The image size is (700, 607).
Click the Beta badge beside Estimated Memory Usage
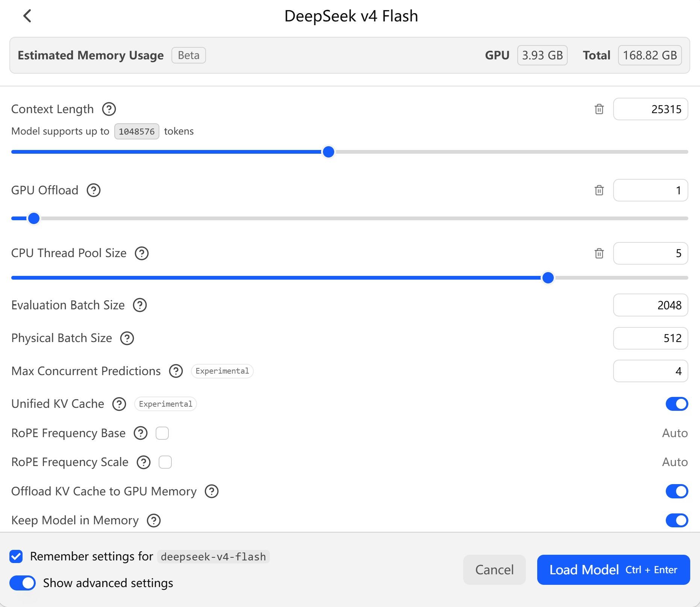[189, 55]
